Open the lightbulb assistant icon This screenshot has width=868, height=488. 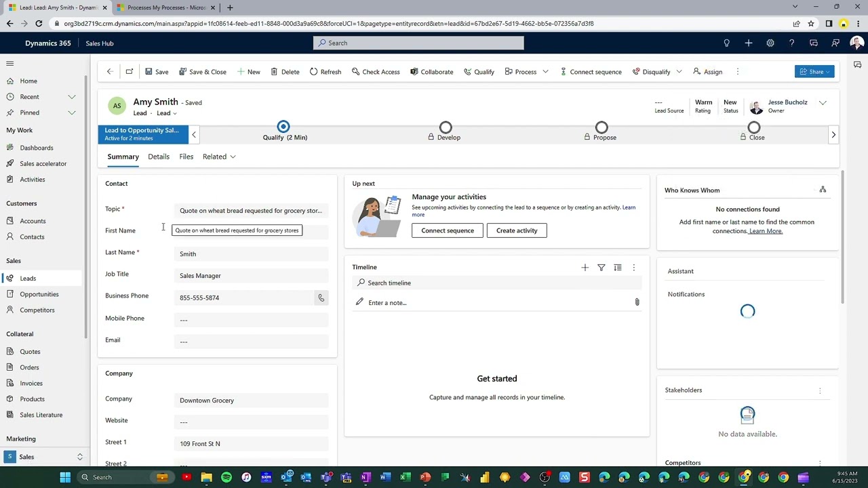click(726, 43)
